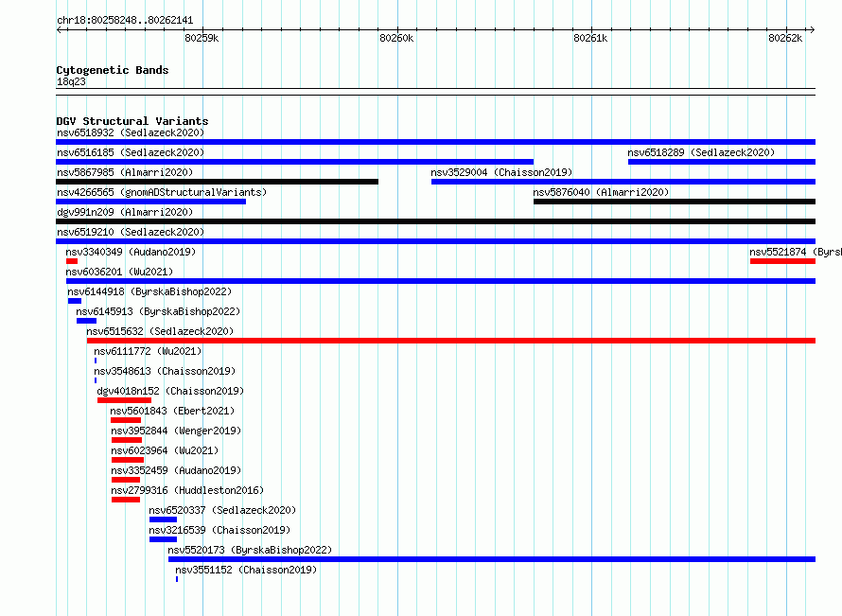
Task: Click the blue bar under nsv6518289
Action: click(x=722, y=162)
